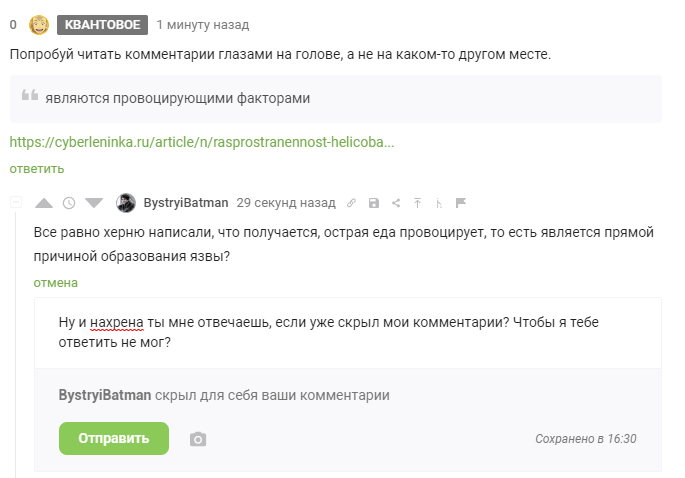685x478 pixels.
Task: Open the КВАНТОВОЕ user avatar
Action: [x=39, y=25]
